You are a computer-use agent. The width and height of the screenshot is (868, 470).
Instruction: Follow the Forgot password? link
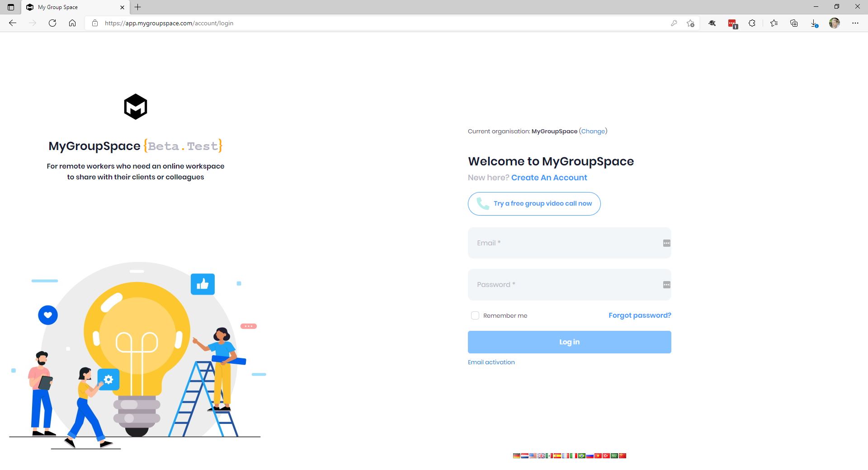click(640, 315)
